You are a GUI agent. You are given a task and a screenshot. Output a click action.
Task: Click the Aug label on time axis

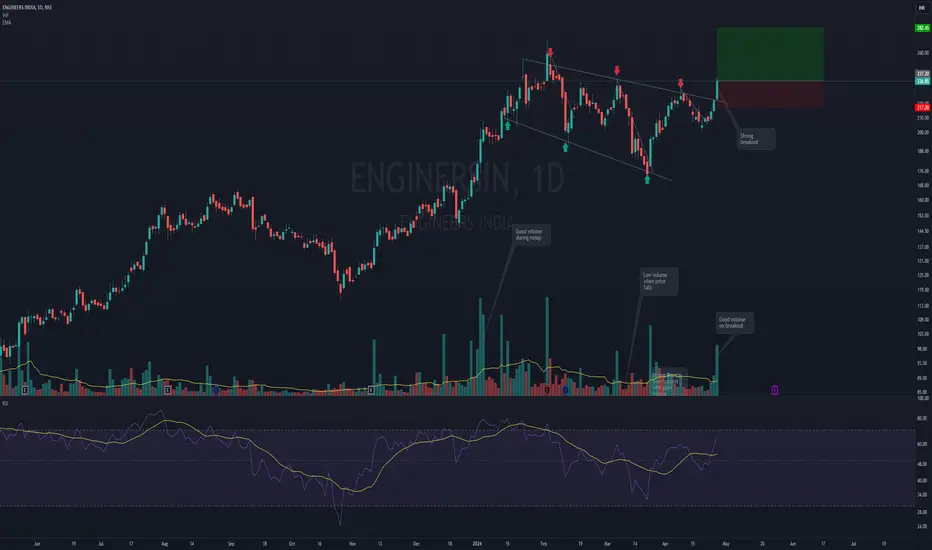(165, 543)
